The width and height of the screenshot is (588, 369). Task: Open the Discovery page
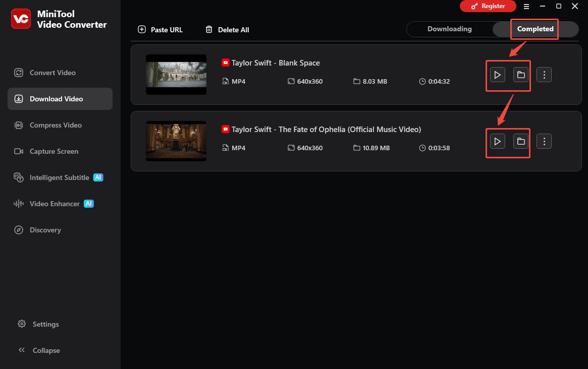tap(60, 230)
